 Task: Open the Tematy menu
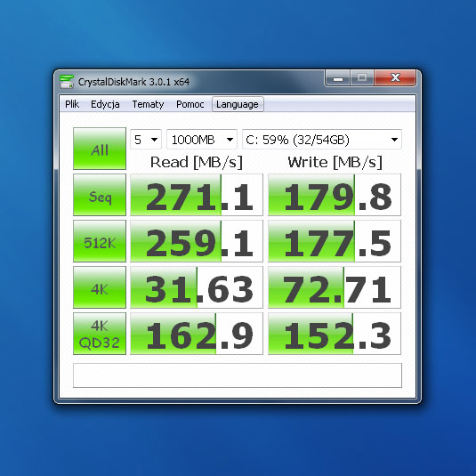coord(148,104)
